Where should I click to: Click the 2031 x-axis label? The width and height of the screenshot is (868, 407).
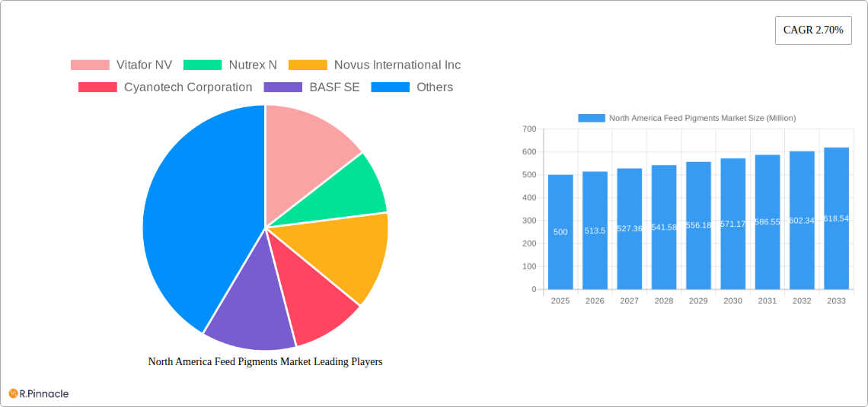pyautogui.click(x=767, y=300)
